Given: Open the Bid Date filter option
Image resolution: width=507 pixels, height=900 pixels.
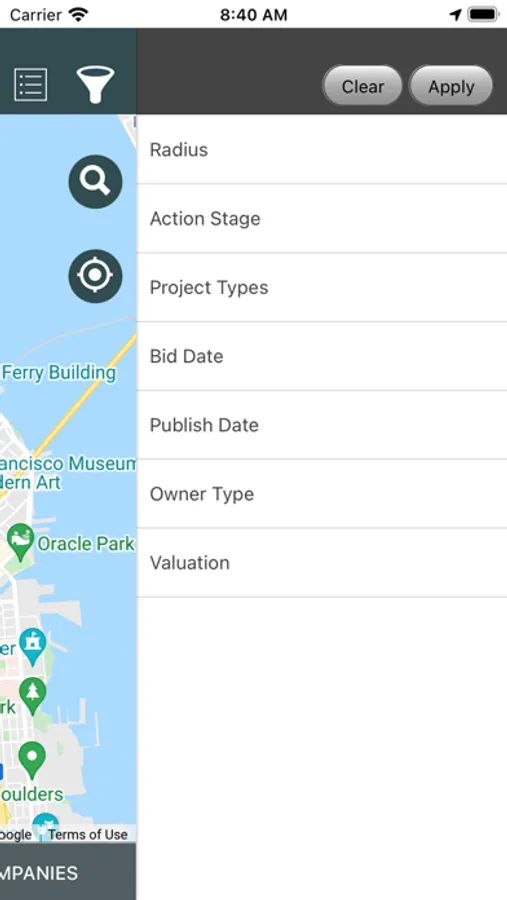Looking at the screenshot, I should [322, 356].
